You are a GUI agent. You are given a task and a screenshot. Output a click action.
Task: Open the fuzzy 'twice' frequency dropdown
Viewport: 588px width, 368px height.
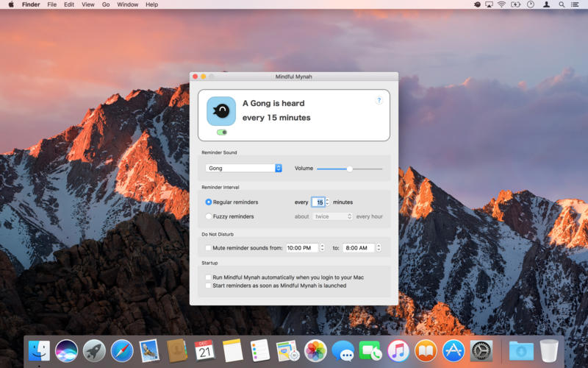tap(333, 216)
